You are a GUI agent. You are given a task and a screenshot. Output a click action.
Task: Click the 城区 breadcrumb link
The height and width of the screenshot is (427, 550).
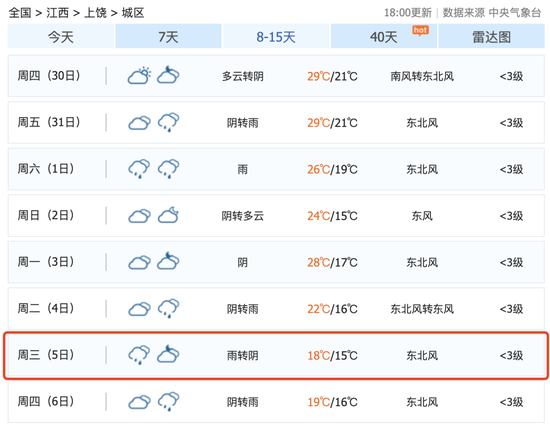(133, 13)
